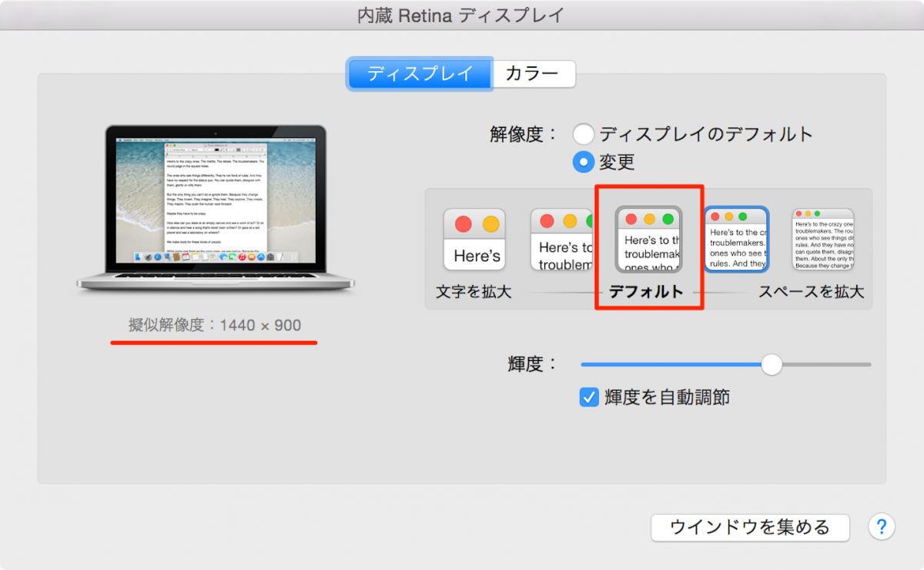
Task: Select the ディスプレイのデフォルト radio button
Action: [x=584, y=133]
